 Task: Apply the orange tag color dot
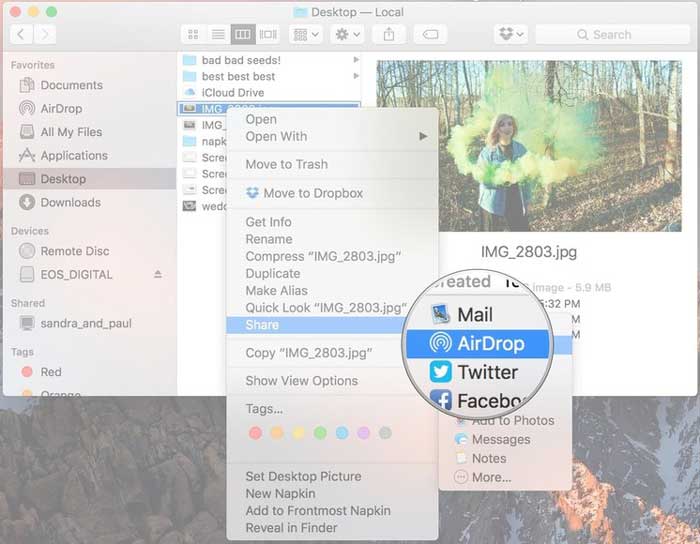(x=277, y=433)
